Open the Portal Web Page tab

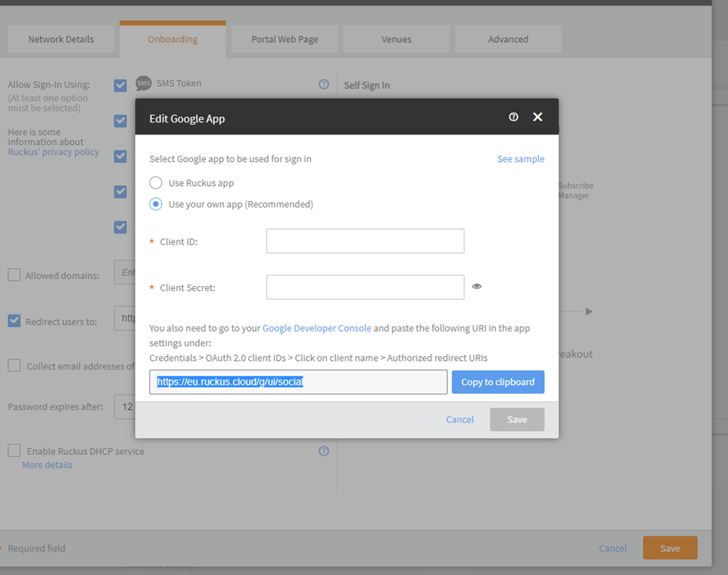click(284, 40)
